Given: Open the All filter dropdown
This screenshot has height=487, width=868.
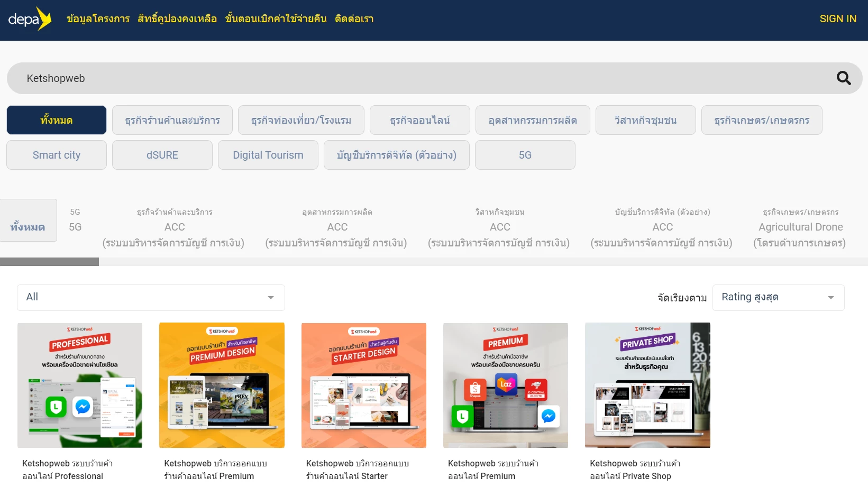Looking at the screenshot, I should [x=151, y=297].
